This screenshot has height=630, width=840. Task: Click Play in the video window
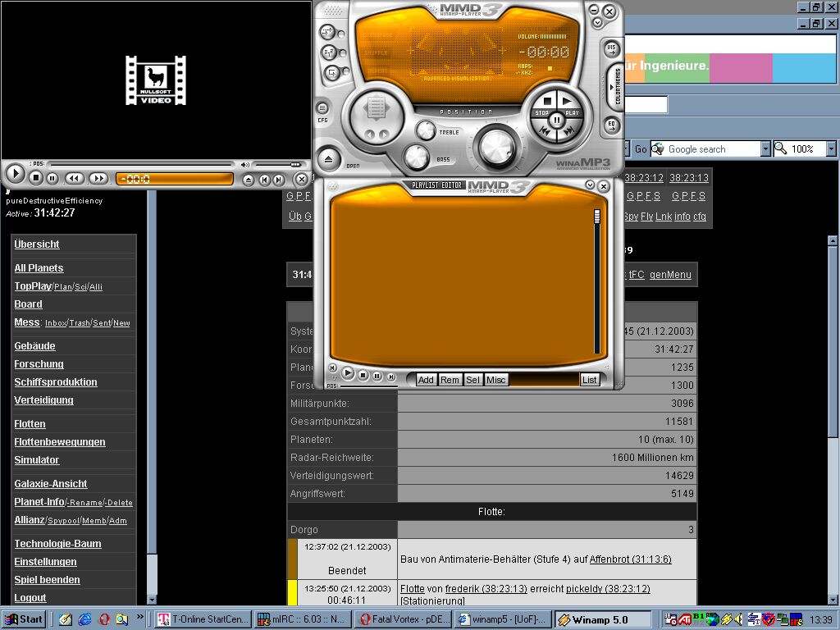[15, 173]
